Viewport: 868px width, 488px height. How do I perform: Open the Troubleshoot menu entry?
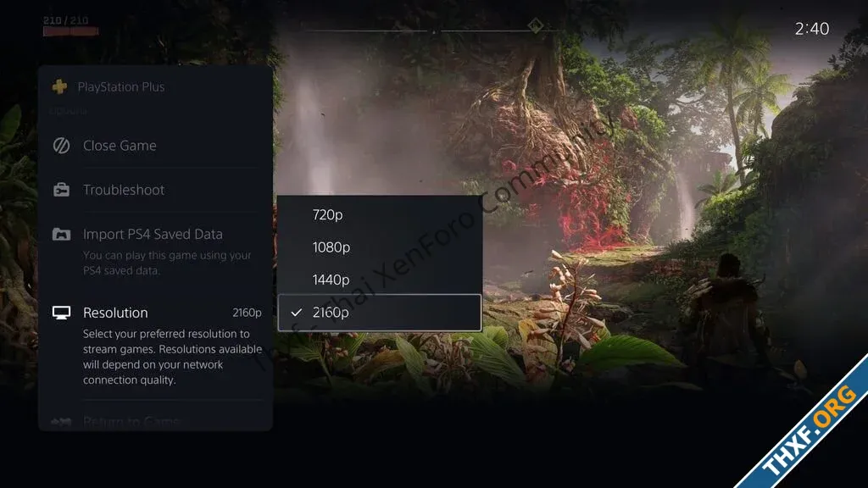(156, 190)
